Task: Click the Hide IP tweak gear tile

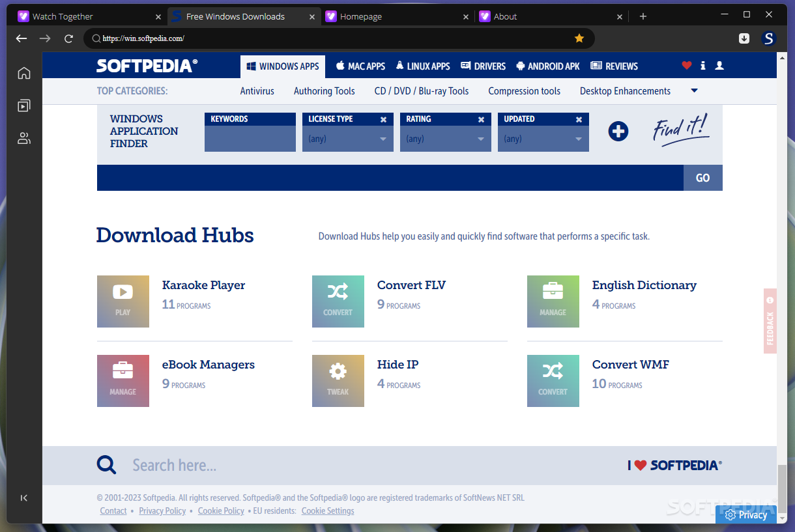Action: (338, 380)
